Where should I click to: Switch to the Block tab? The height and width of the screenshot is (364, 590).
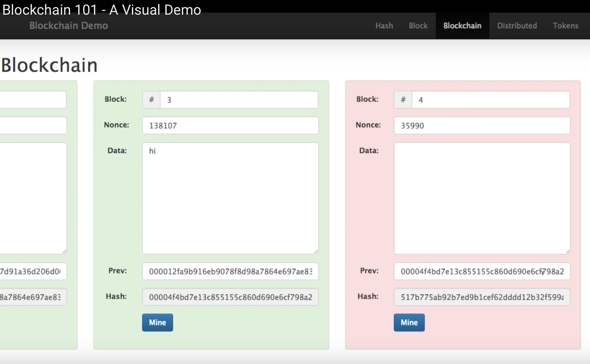pyautogui.click(x=418, y=26)
